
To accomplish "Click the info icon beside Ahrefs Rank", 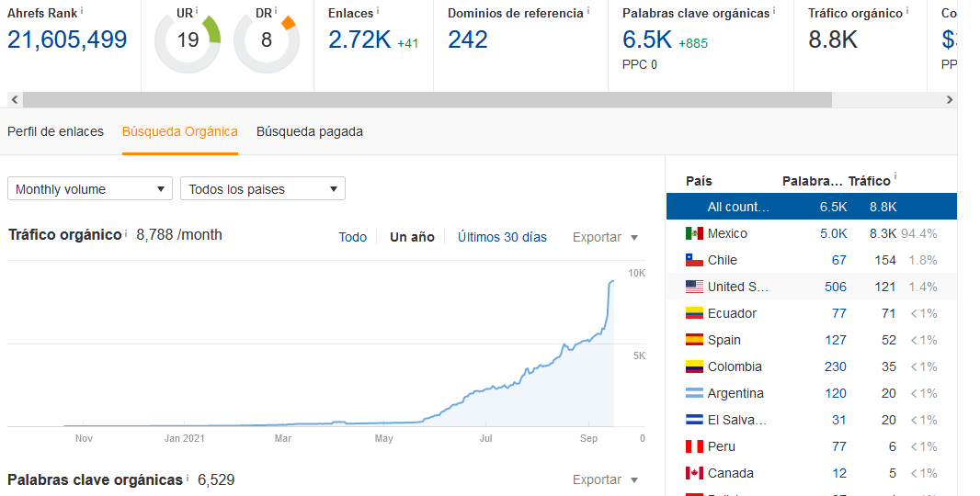I will (x=81, y=10).
